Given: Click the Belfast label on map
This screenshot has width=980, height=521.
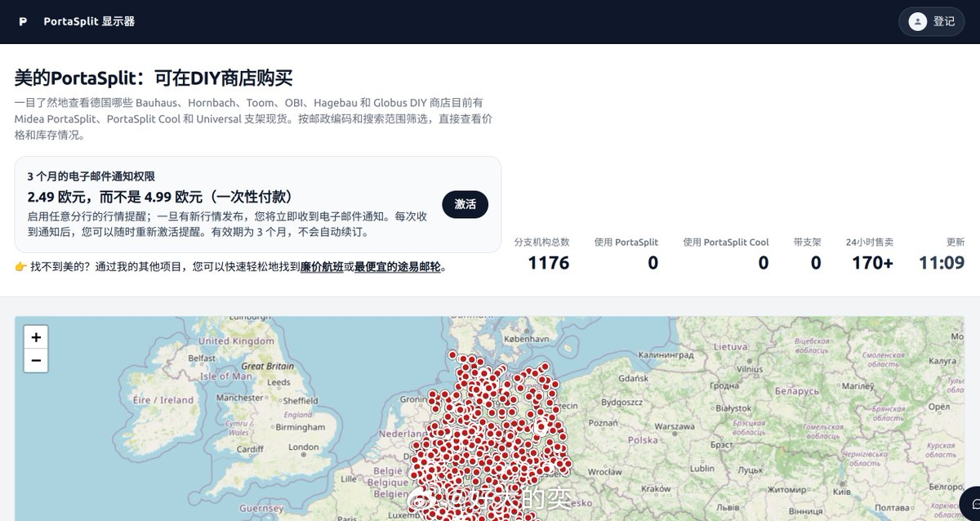Looking at the screenshot, I should [x=202, y=358].
